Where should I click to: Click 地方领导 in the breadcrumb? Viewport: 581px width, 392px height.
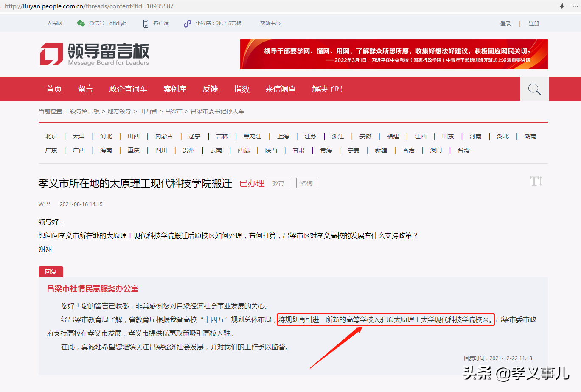(119, 111)
